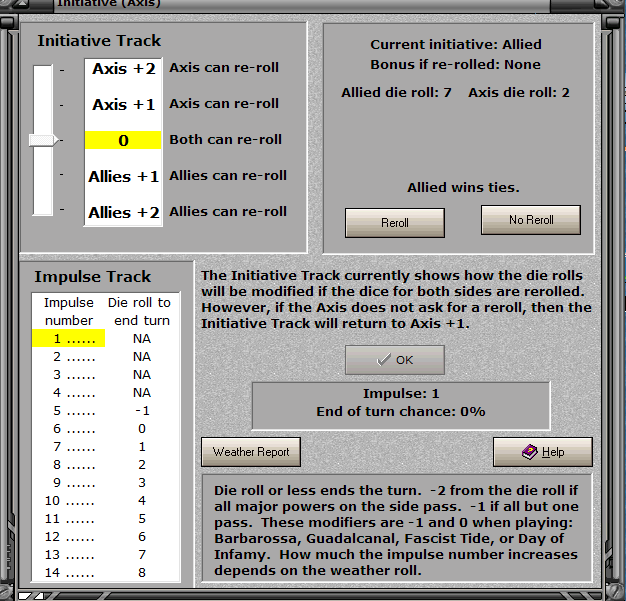
Task: Select impulse number 6 row
Action: [106, 428]
